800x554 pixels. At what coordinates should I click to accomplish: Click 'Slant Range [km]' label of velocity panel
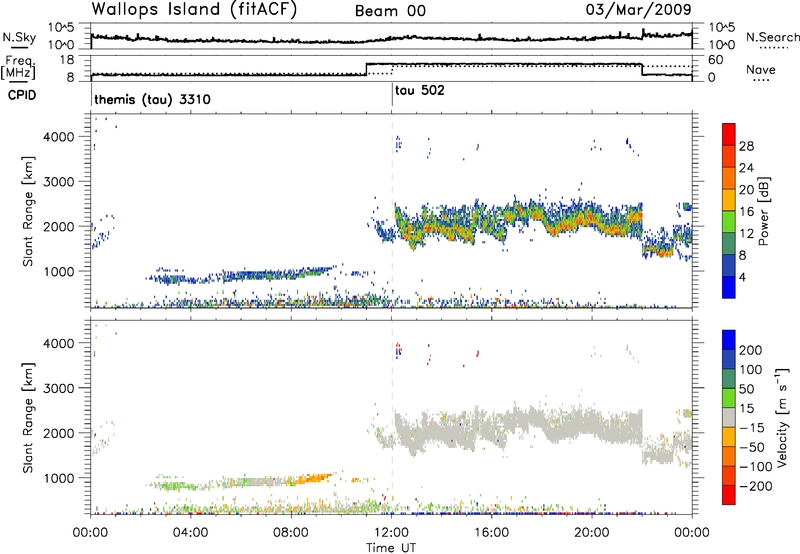[x=28, y=418]
